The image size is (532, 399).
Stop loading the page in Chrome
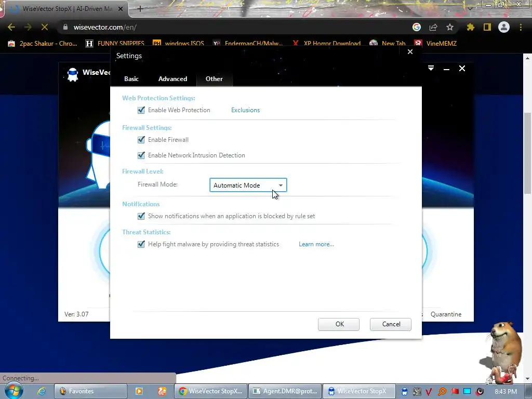(45, 27)
